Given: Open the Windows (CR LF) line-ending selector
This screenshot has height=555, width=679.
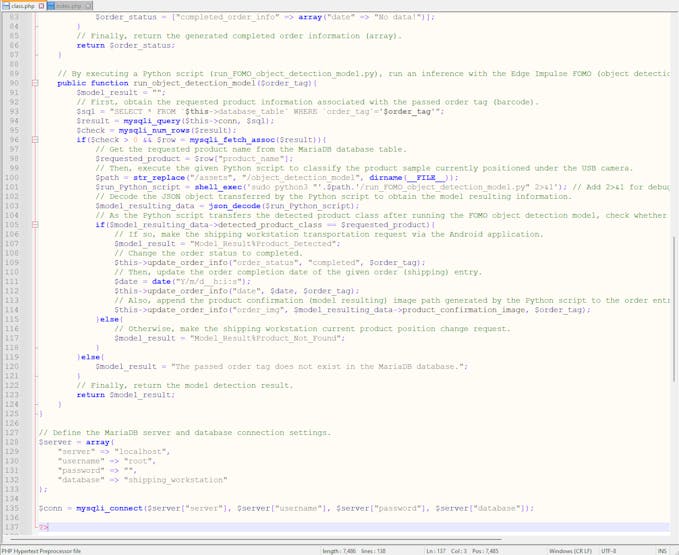Looking at the screenshot, I should click(571, 550).
